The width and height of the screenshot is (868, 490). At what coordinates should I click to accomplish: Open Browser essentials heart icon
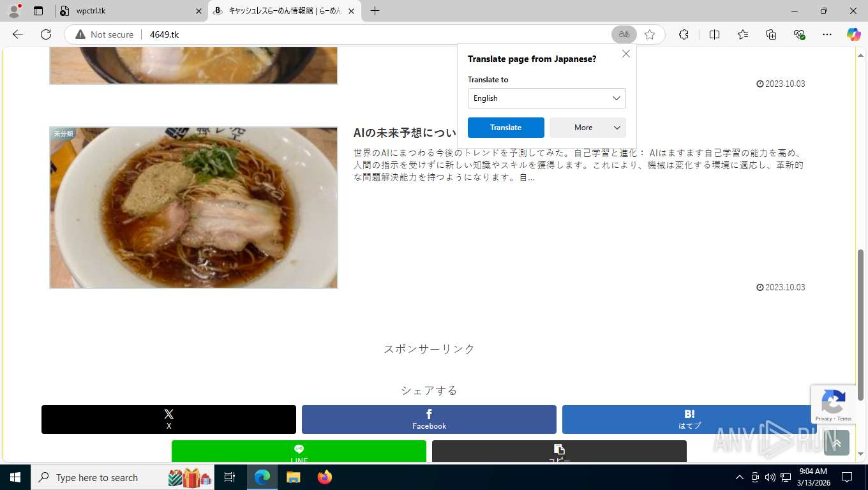[799, 34]
